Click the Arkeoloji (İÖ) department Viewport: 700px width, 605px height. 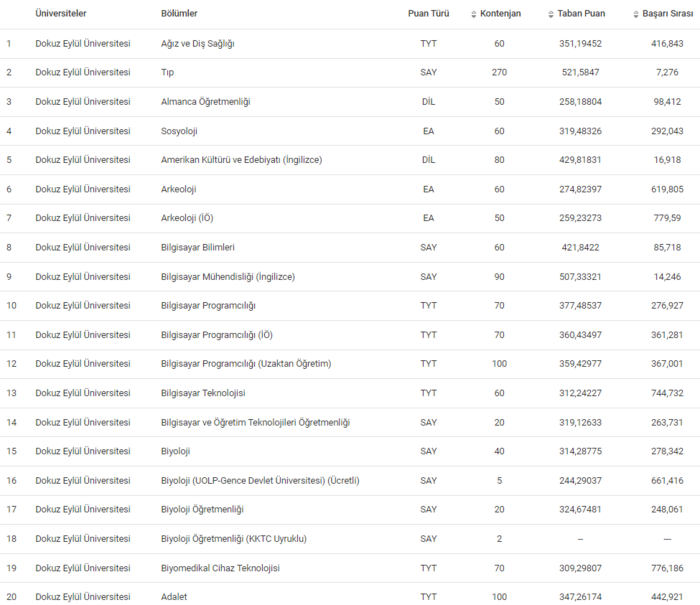[187, 218]
